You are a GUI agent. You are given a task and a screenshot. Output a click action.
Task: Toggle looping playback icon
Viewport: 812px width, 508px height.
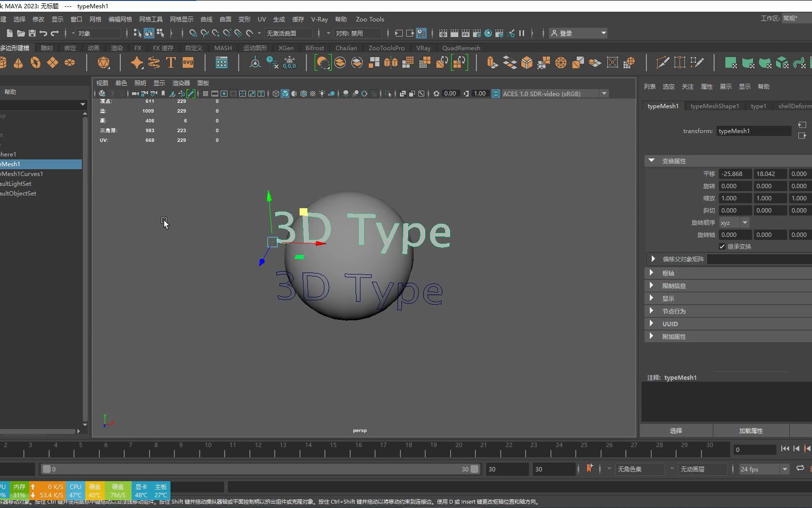pyautogui.click(x=800, y=469)
